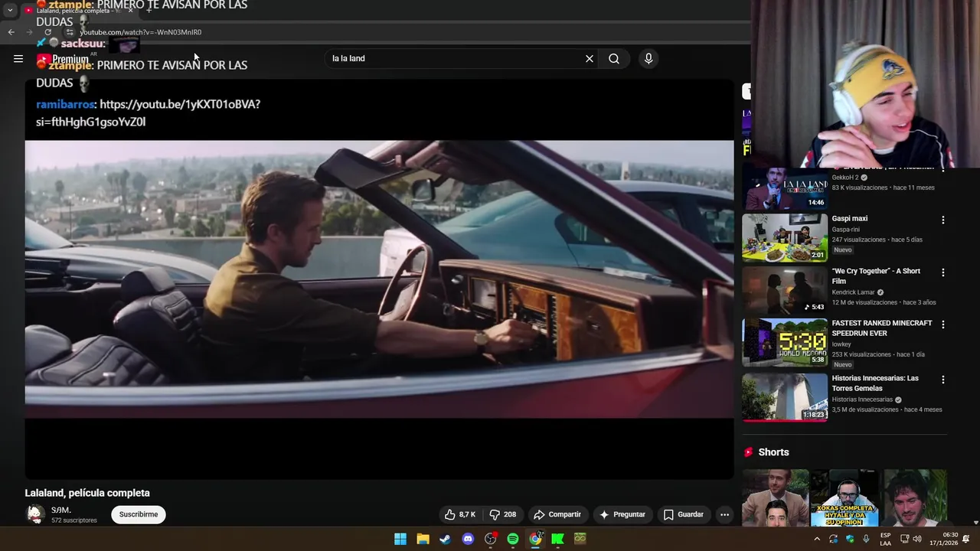Save video with the Guardar button
Viewport: 980px width, 551px height.
tap(683, 514)
